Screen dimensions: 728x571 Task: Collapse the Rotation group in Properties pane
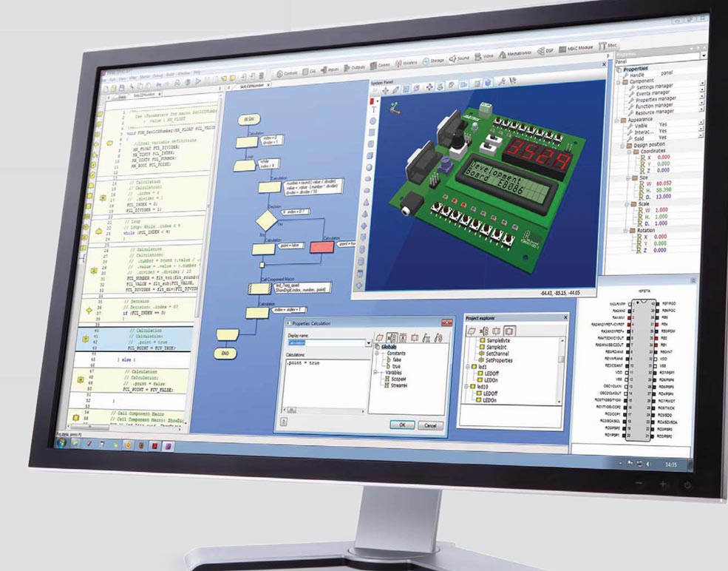click(626, 231)
